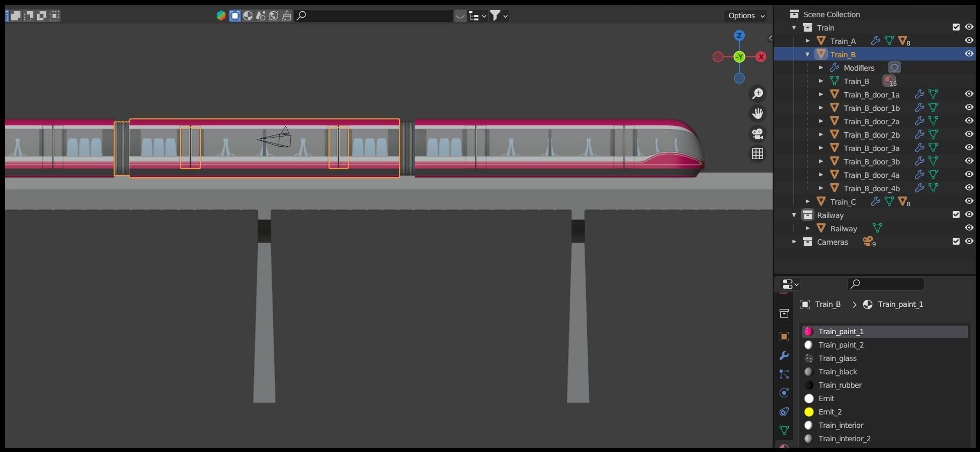Screen dimensions: 980x452
Task: Click the camera icon in the Cameras collection row
Action: click(x=869, y=242)
